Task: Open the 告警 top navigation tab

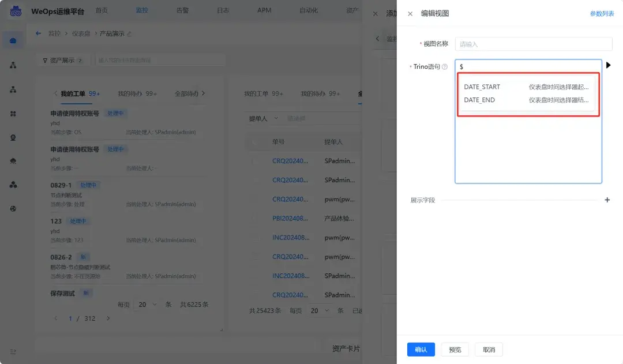Action: coord(182,10)
